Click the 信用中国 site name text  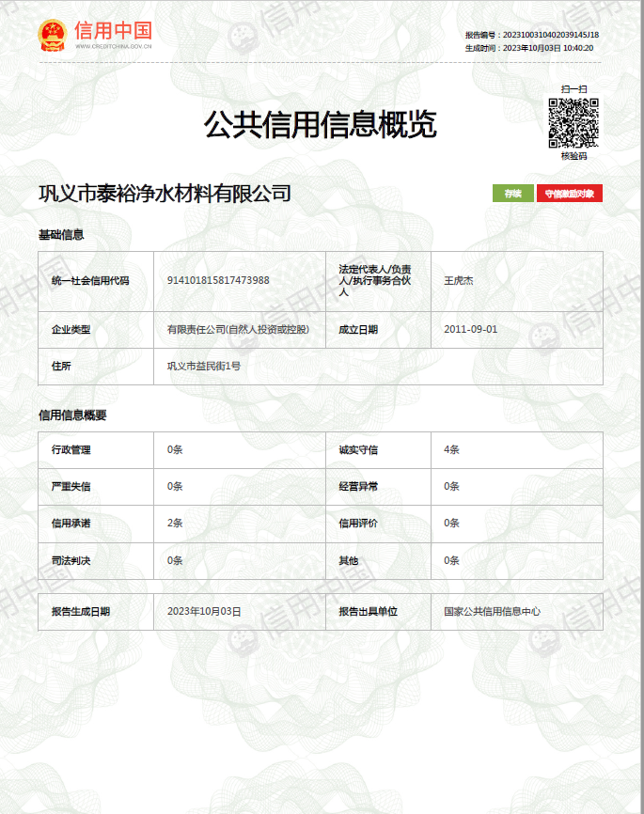(x=113, y=30)
